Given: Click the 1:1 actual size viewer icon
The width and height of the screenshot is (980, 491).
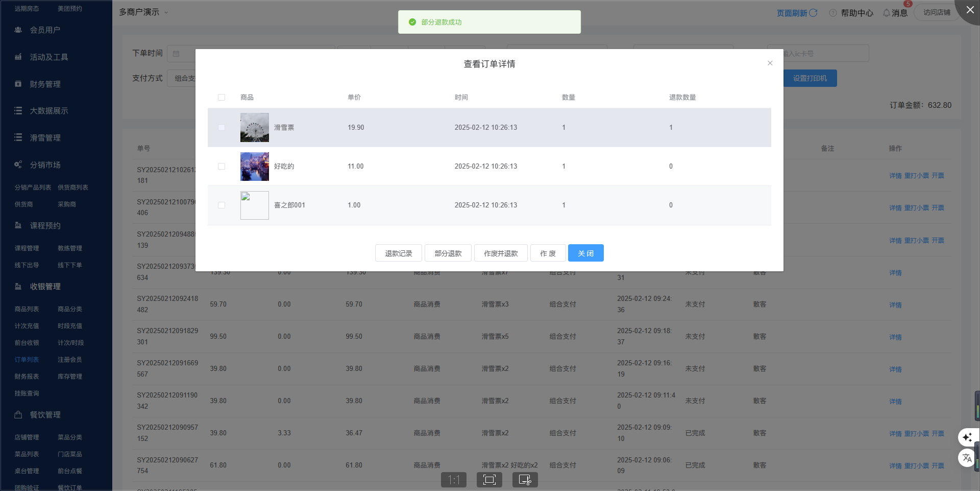Looking at the screenshot, I should pyautogui.click(x=454, y=480).
